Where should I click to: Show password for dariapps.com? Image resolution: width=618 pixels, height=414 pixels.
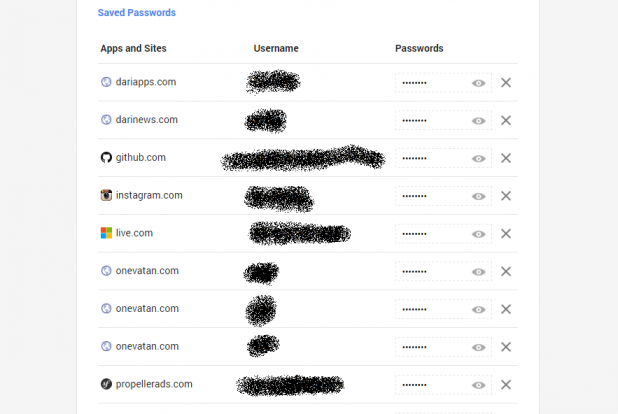click(x=479, y=83)
